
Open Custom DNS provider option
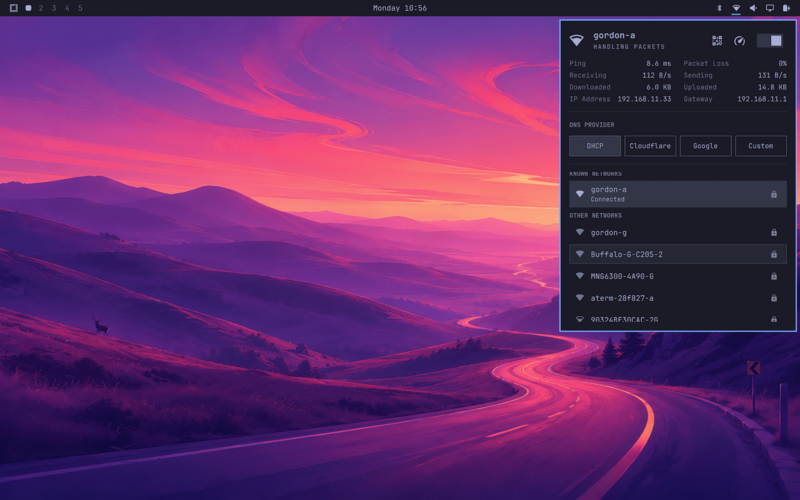coord(761,146)
